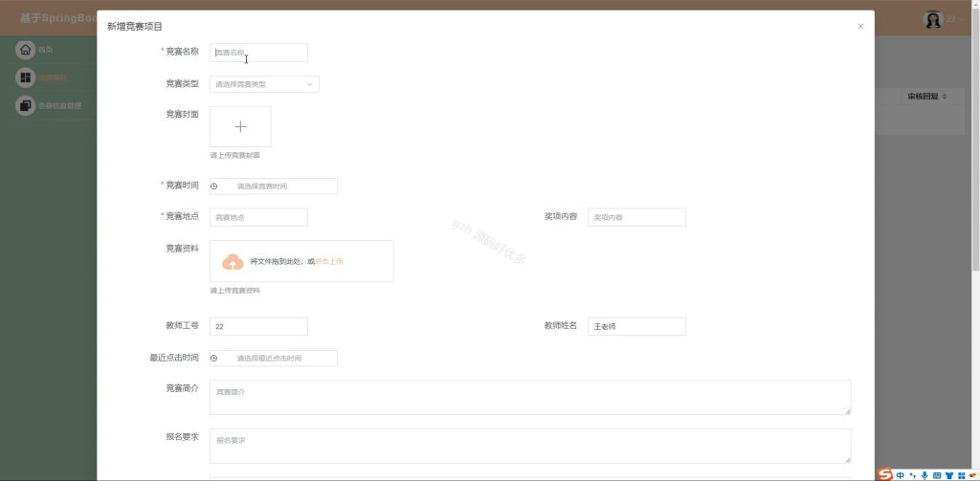Open the soft keyboard icon in Sogou bar
Image resolution: width=980 pixels, height=481 pixels.
pos(936,475)
